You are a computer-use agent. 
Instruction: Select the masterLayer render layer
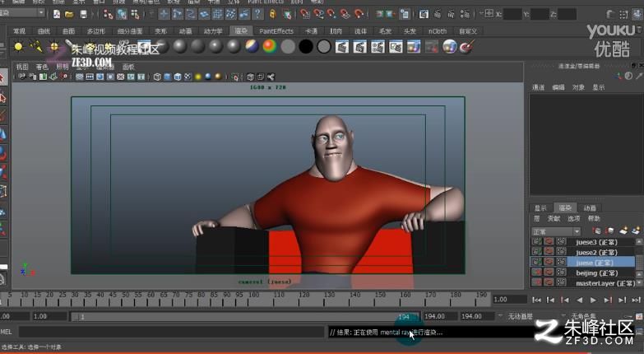pos(602,283)
